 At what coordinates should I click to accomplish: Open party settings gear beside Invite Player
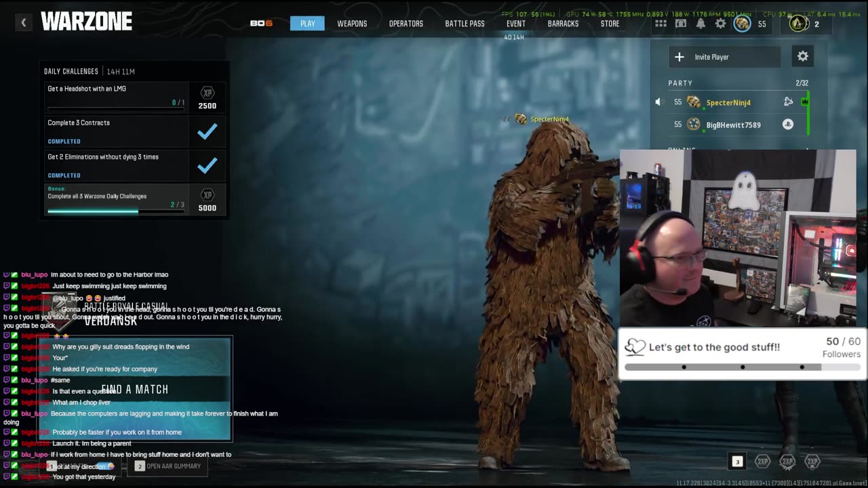803,57
